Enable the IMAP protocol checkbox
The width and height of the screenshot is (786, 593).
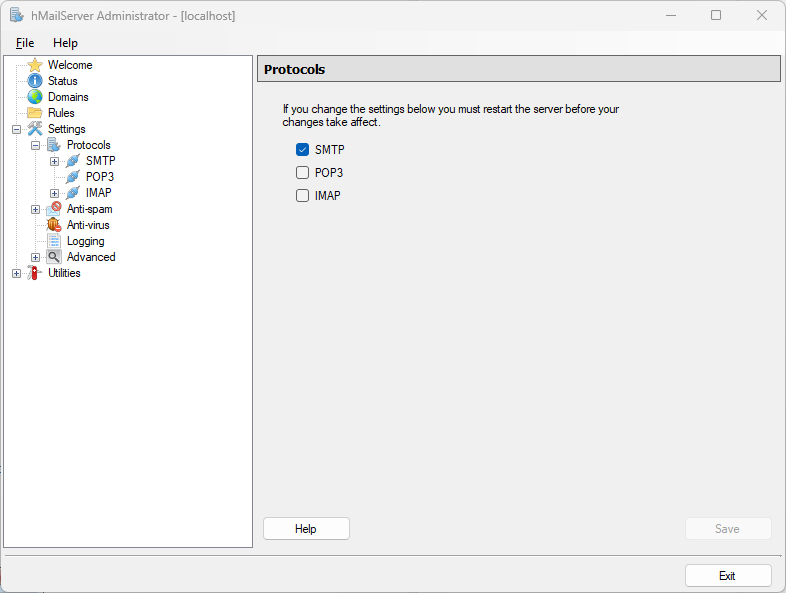[x=302, y=195]
